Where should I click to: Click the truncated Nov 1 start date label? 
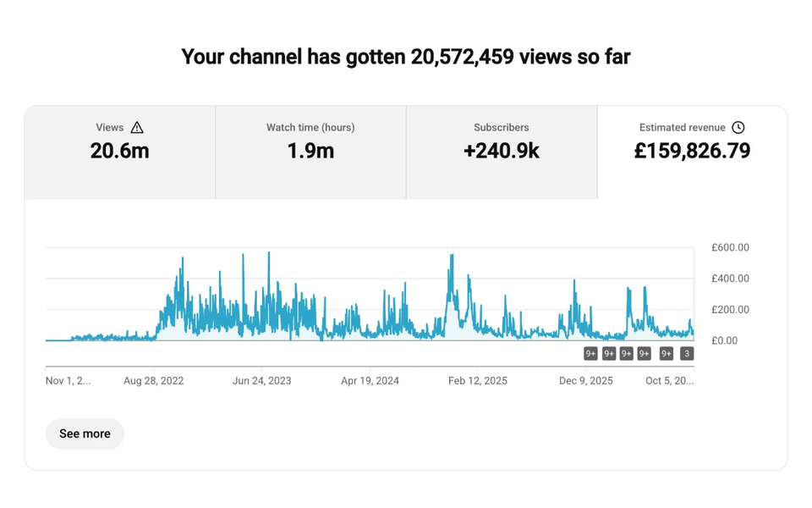(68, 380)
